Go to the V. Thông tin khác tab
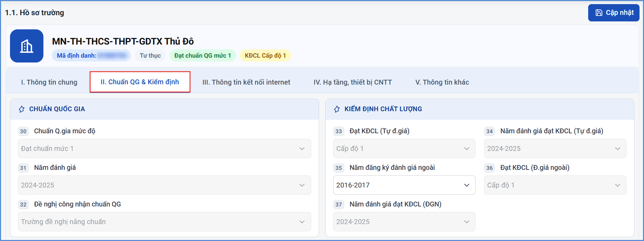 click(442, 82)
